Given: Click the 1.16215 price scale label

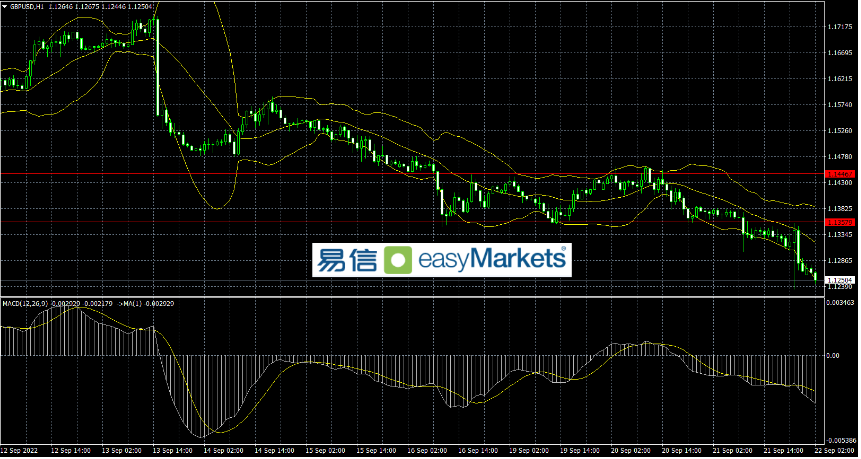Looking at the screenshot, I should [841, 79].
